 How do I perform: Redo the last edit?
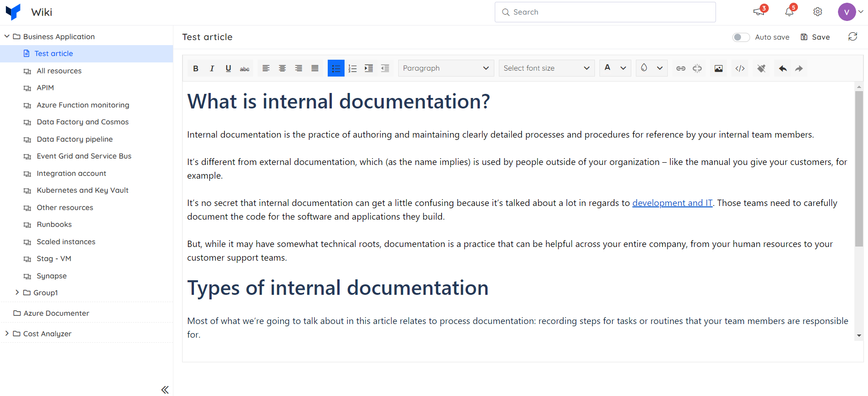pos(799,68)
